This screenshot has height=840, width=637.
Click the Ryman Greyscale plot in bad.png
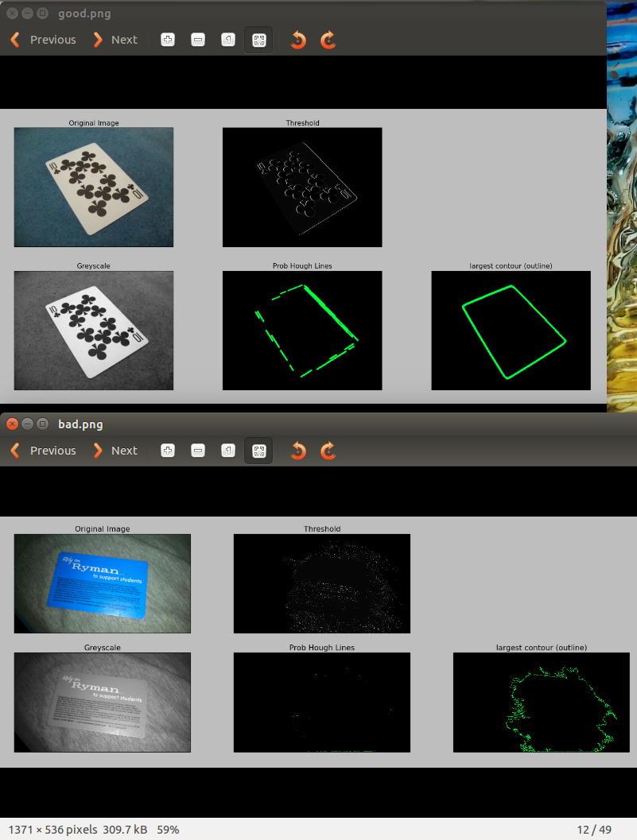[x=103, y=703]
